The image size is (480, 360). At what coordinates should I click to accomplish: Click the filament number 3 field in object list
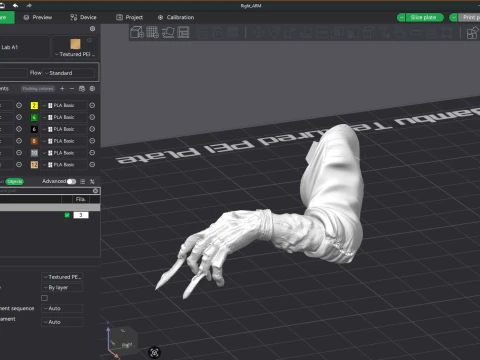pyautogui.click(x=81, y=215)
